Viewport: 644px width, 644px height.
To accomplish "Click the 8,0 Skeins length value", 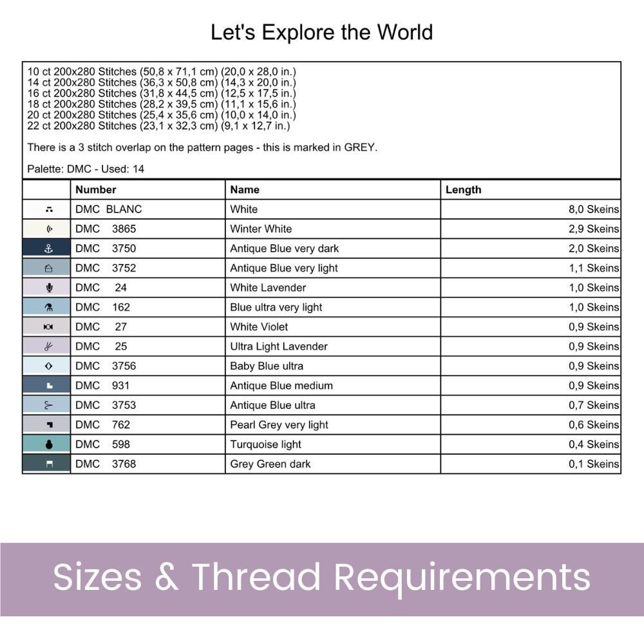I will coord(594,209).
